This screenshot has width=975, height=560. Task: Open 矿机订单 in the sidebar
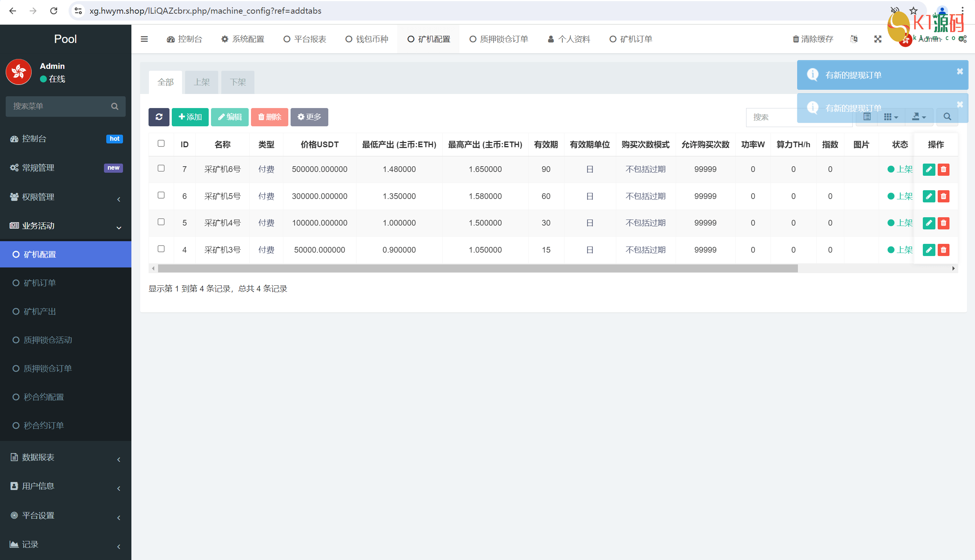[x=40, y=283]
